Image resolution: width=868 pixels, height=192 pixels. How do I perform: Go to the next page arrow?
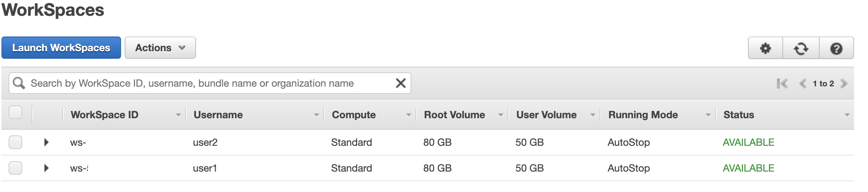coord(844,83)
